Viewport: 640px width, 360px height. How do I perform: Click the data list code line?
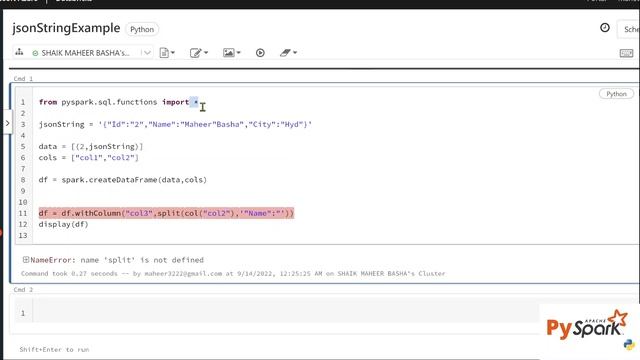click(91, 146)
